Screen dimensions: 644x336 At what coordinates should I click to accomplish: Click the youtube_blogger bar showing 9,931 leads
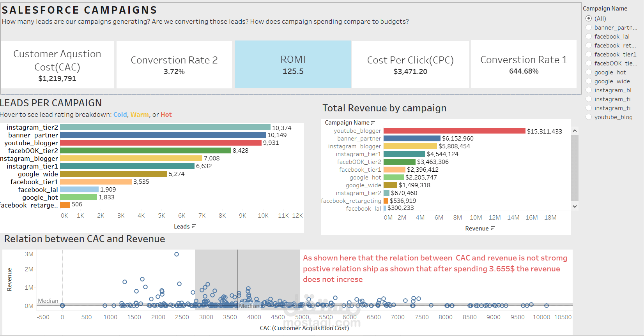(161, 143)
